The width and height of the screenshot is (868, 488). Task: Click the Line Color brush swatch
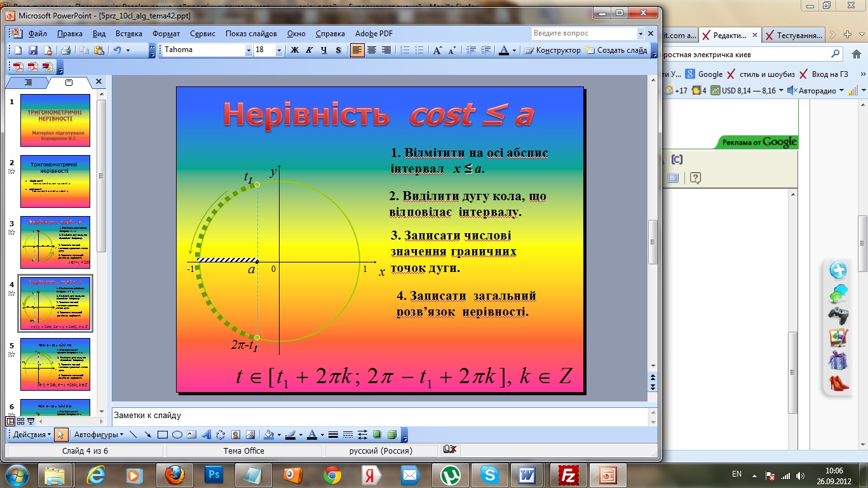click(x=291, y=435)
